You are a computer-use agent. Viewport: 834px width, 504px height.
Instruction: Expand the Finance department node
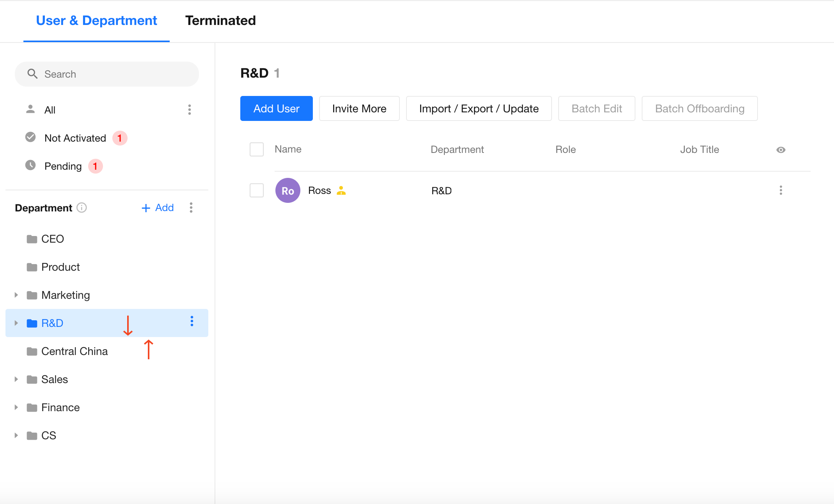(x=16, y=407)
